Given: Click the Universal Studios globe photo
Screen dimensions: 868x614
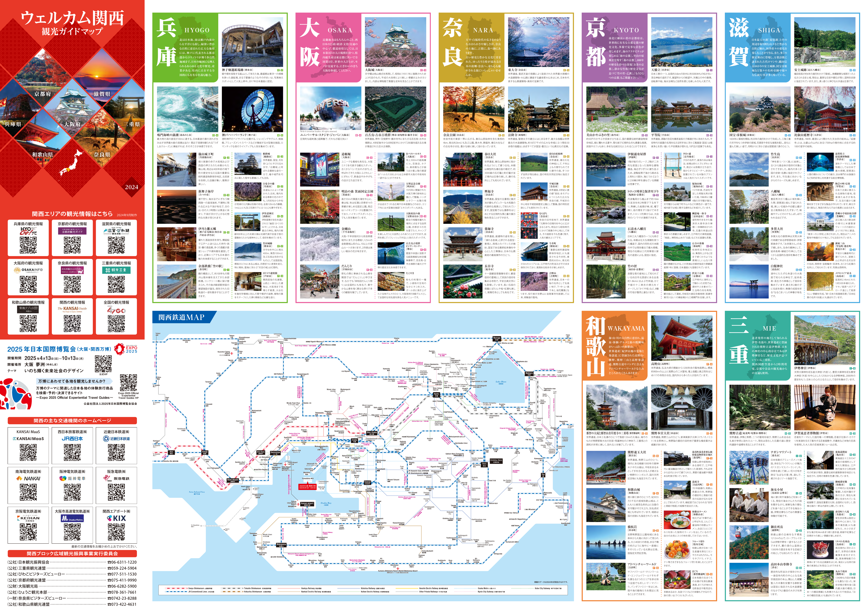Looking at the screenshot, I should coord(331,108).
